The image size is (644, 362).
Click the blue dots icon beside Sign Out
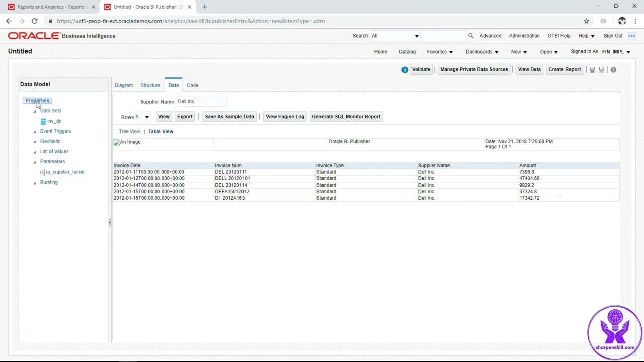coord(632,36)
